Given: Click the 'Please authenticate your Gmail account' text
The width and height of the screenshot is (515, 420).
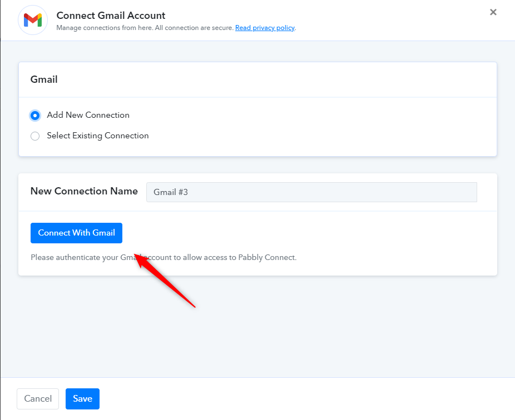Looking at the screenshot, I should point(164,257).
